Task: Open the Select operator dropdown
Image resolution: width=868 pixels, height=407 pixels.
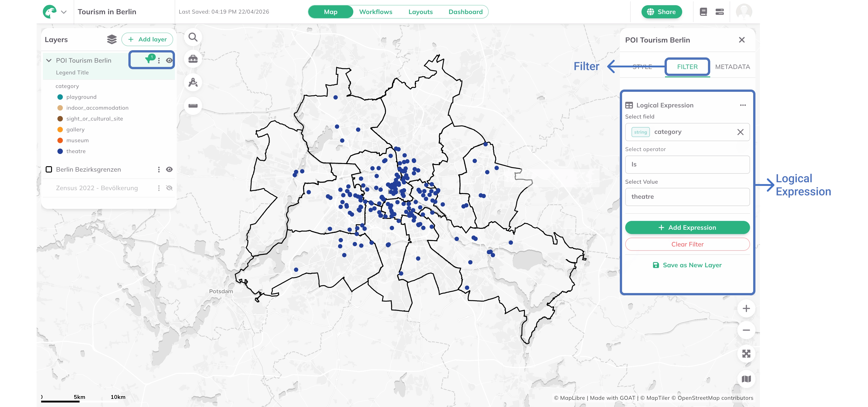Action: pyautogui.click(x=687, y=164)
